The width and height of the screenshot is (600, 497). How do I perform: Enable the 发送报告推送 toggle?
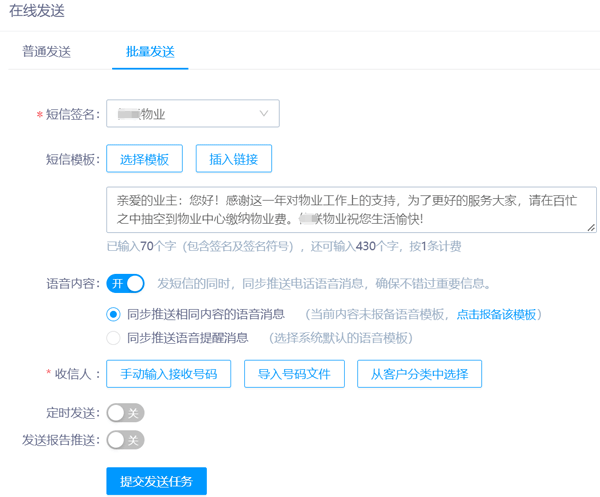pos(125,440)
